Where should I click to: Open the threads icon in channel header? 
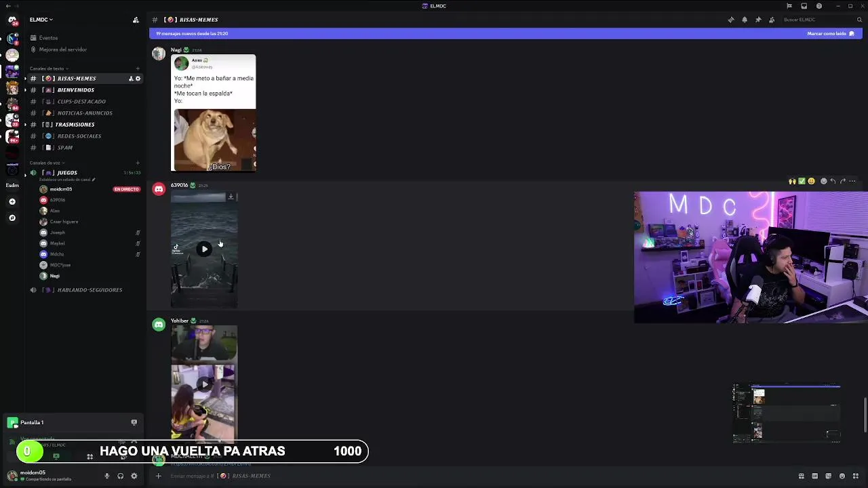point(731,20)
